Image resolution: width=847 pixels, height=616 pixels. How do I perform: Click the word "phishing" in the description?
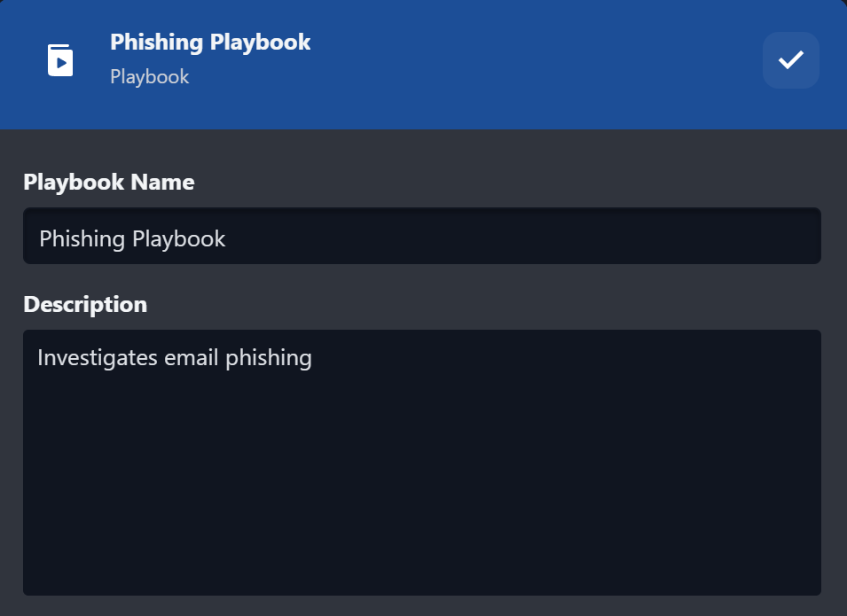click(x=269, y=358)
